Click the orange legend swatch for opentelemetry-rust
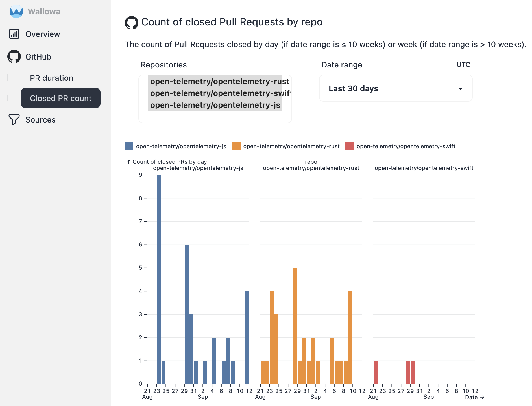 pos(236,146)
